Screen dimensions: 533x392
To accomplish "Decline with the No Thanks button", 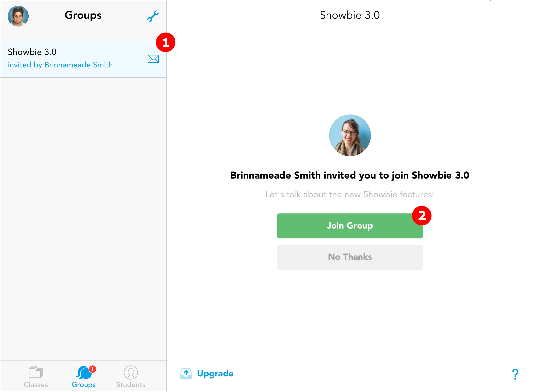I will [x=350, y=257].
